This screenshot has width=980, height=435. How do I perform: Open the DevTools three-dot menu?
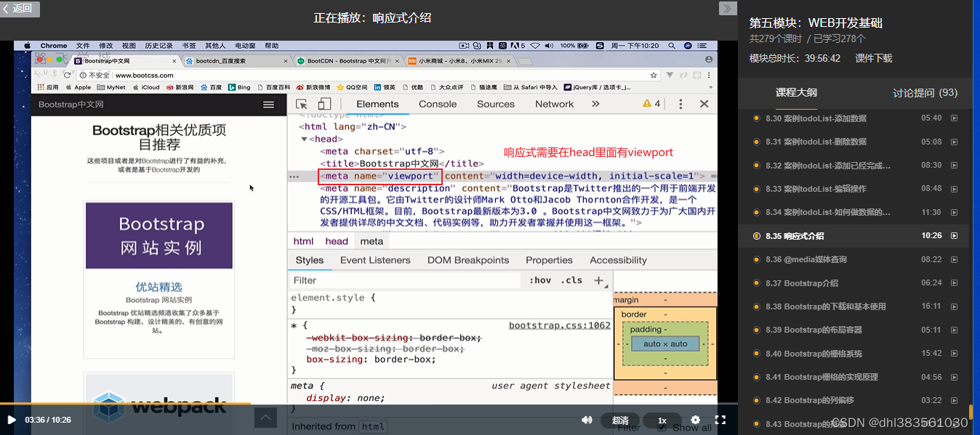[680, 104]
